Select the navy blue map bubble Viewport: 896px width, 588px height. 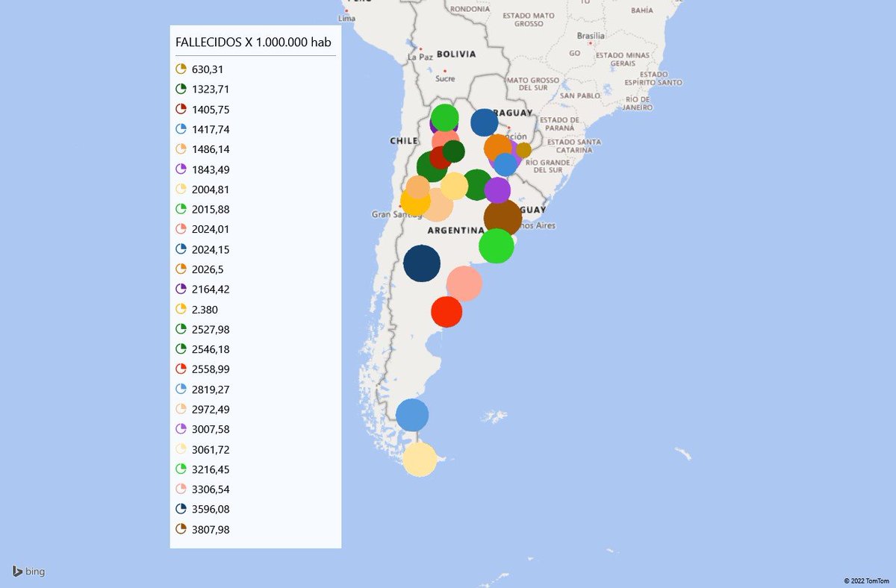point(422,263)
